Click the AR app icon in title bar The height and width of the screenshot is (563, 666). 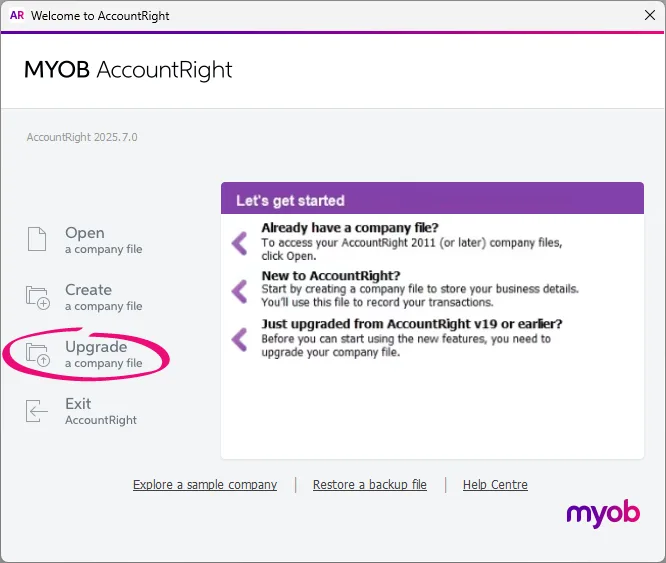[17, 16]
